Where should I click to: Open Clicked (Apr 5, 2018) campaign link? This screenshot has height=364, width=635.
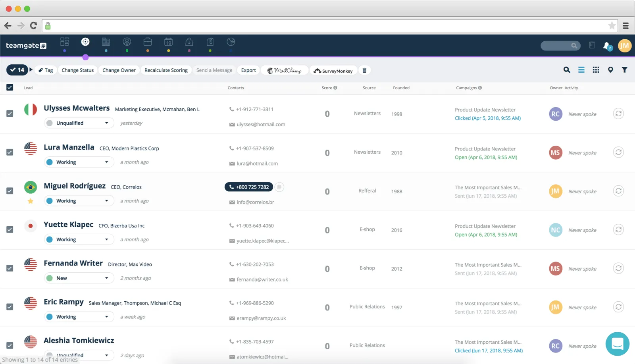click(x=488, y=118)
